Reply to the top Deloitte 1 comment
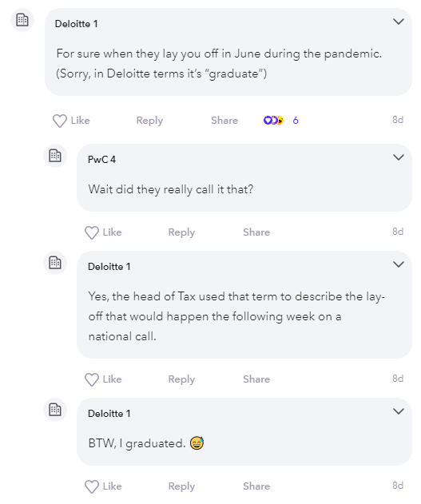The height and width of the screenshot is (504, 421). tap(149, 121)
